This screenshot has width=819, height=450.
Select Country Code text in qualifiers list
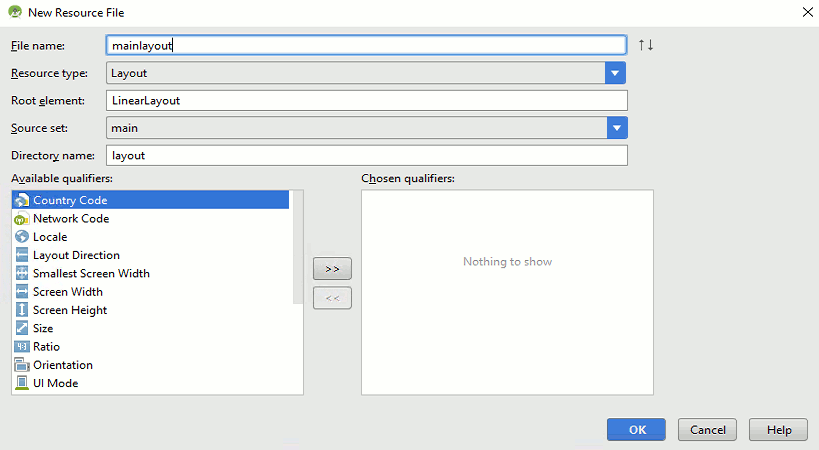pos(70,200)
